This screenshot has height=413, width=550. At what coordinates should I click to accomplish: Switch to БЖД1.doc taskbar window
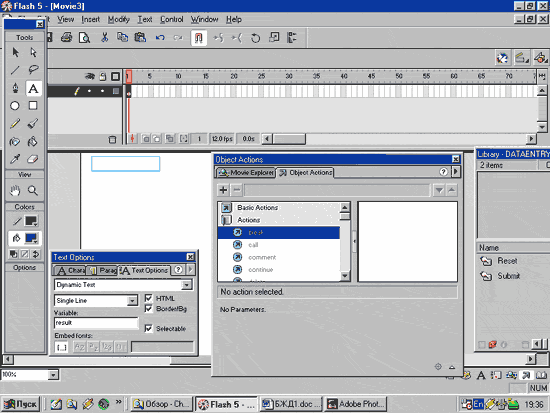292,404
